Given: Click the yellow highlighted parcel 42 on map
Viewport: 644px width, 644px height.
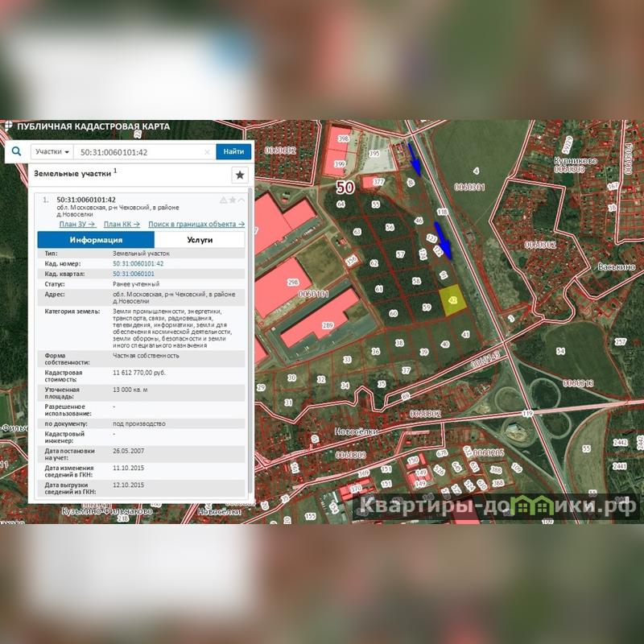Looking at the screenshot, I should click(x=452, y=299).
